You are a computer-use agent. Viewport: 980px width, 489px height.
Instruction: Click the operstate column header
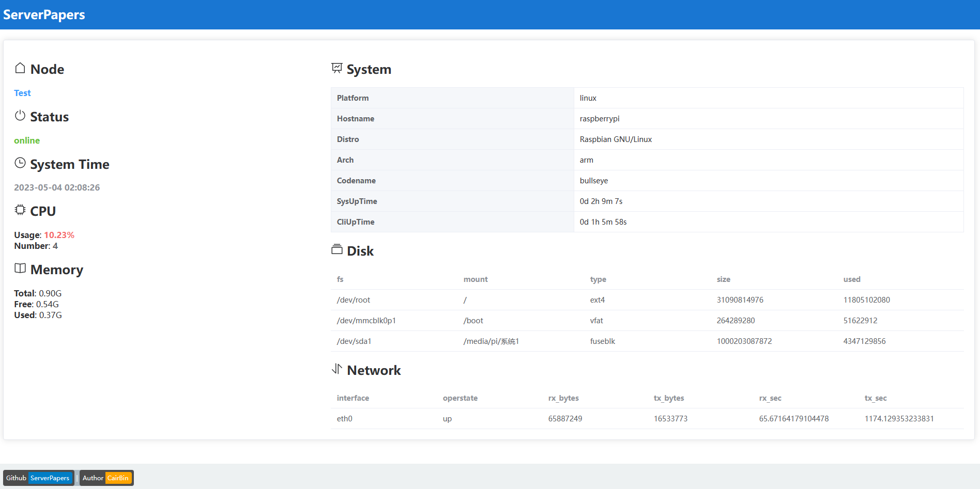pyautogui.click(x=460, y=398)
